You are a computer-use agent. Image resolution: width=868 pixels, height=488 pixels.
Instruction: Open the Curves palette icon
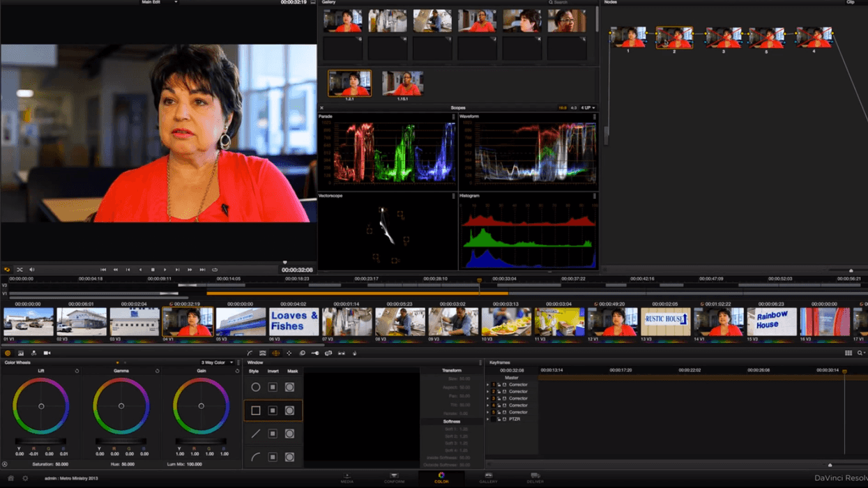click(250, 353)
